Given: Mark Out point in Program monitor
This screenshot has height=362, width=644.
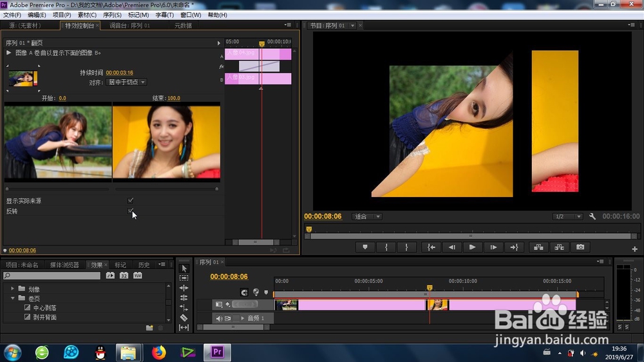Looking at the screenshot, I should (406, 247).
